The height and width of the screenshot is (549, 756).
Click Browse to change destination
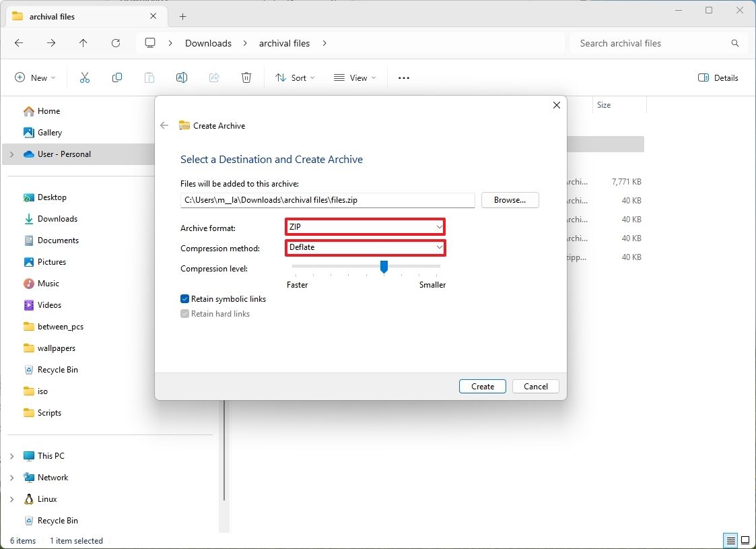(x=510, y=199)
